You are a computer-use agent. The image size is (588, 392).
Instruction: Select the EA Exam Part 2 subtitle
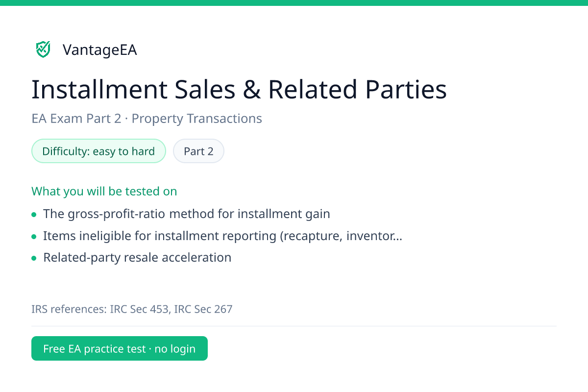pyautogui.click(x=76, y=119)
